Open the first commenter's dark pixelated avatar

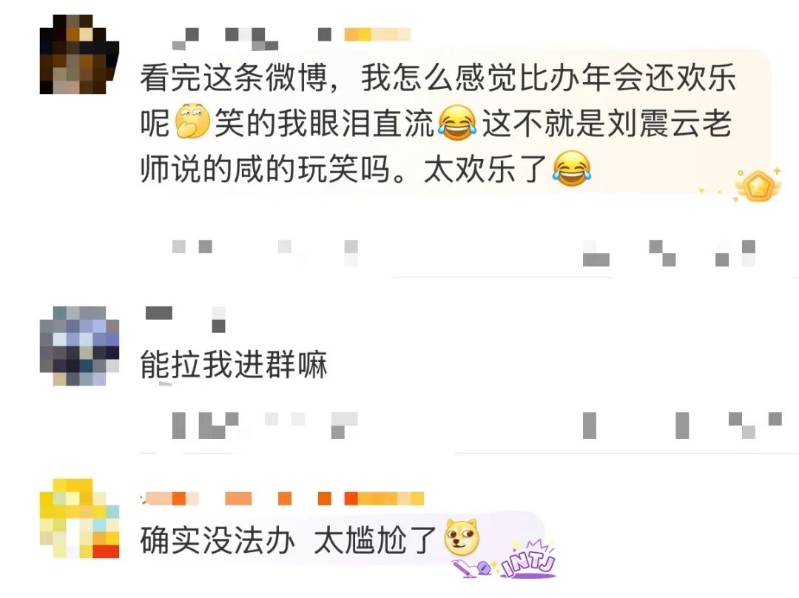pos(79,55)
